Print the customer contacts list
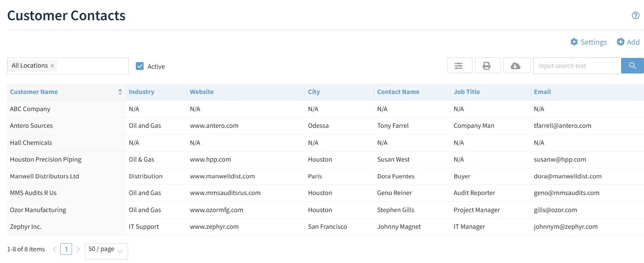Image resolution: width=644 pixels, height=263 pixels. (x=486, y=66)
